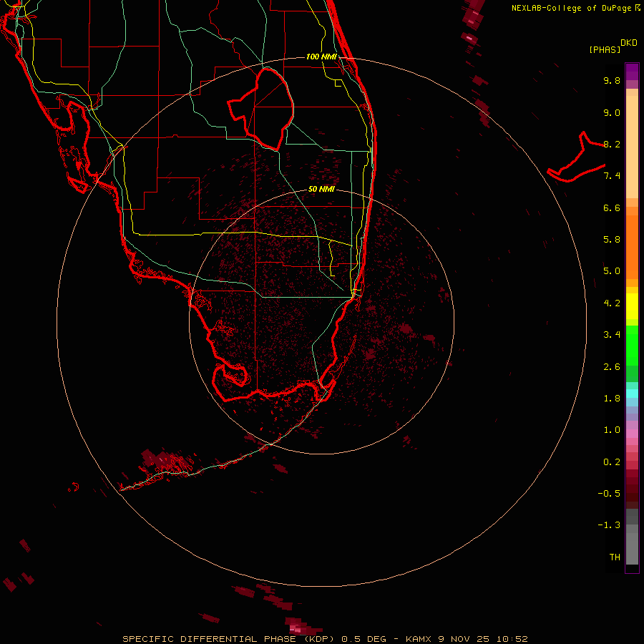This screenshot has height=644, width=644.
Task: Select the 5.0 scale label
Action: point(612,271)
